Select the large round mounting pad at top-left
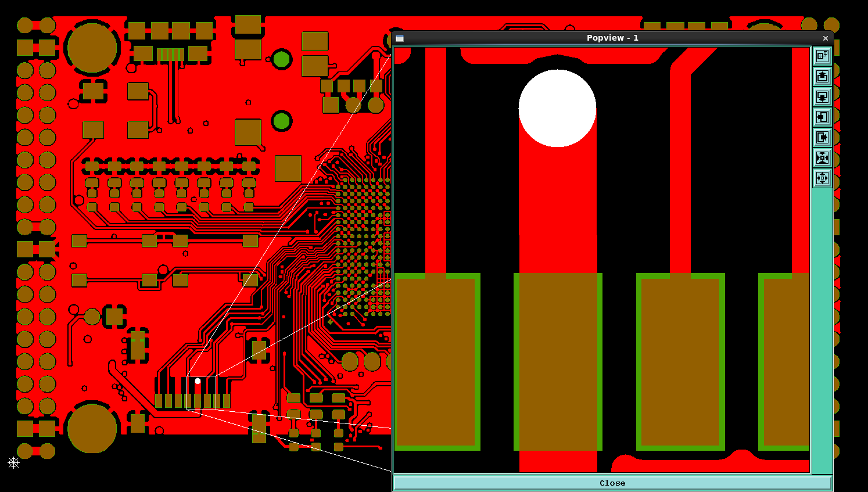The width and height of the screenshot is (868, 492). point(92,48)
